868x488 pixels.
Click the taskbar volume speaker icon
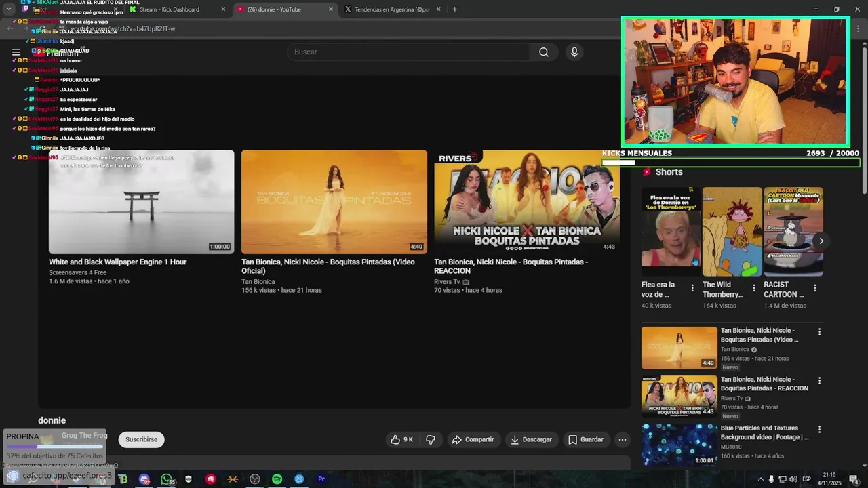(793, 479)
